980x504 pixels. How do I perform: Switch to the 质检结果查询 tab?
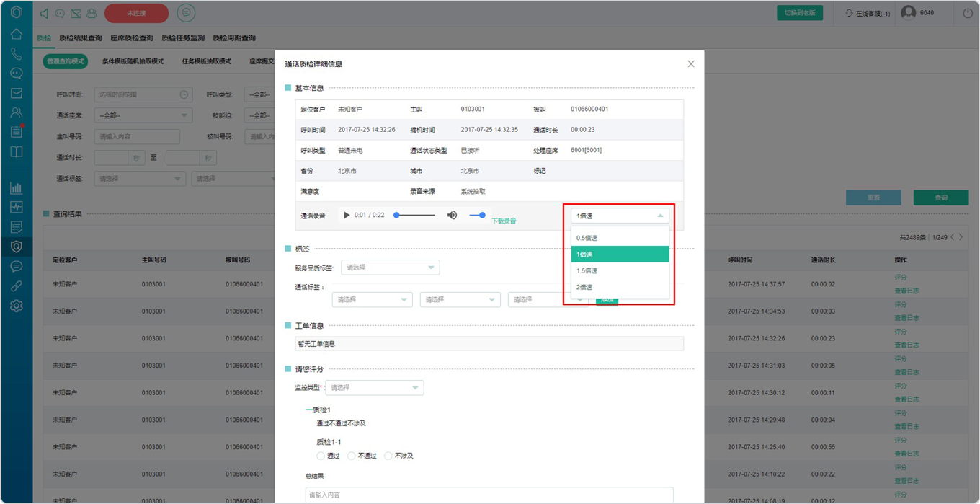(80, 38)
